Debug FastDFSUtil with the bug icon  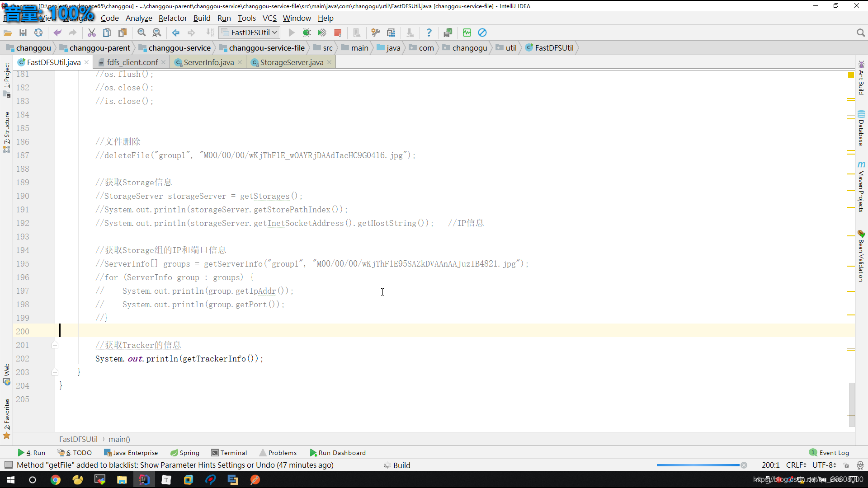point(307,33)
